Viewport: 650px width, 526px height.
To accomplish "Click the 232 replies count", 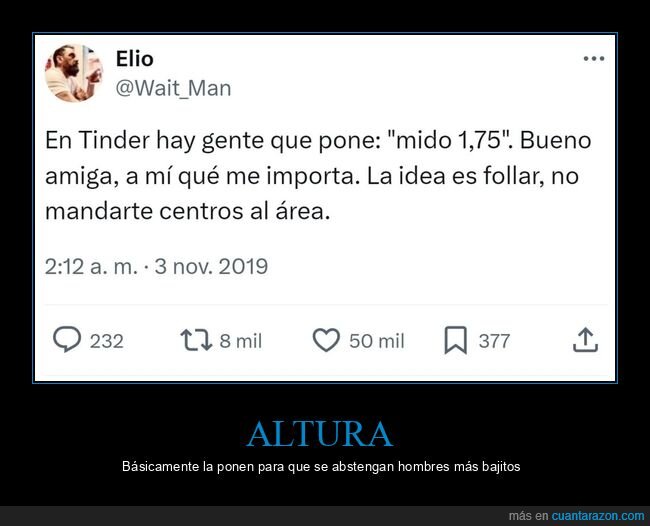I will pyautogui.click(x=107, y=341).
